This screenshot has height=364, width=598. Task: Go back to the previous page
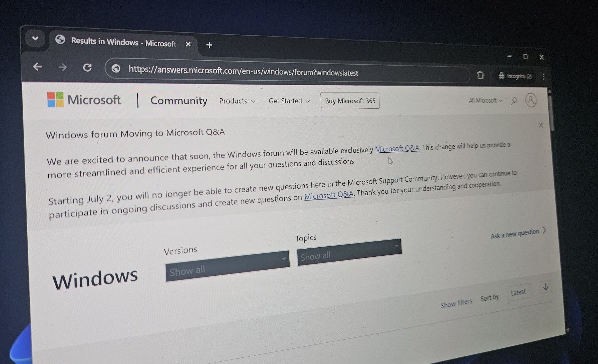click(37, 66)
